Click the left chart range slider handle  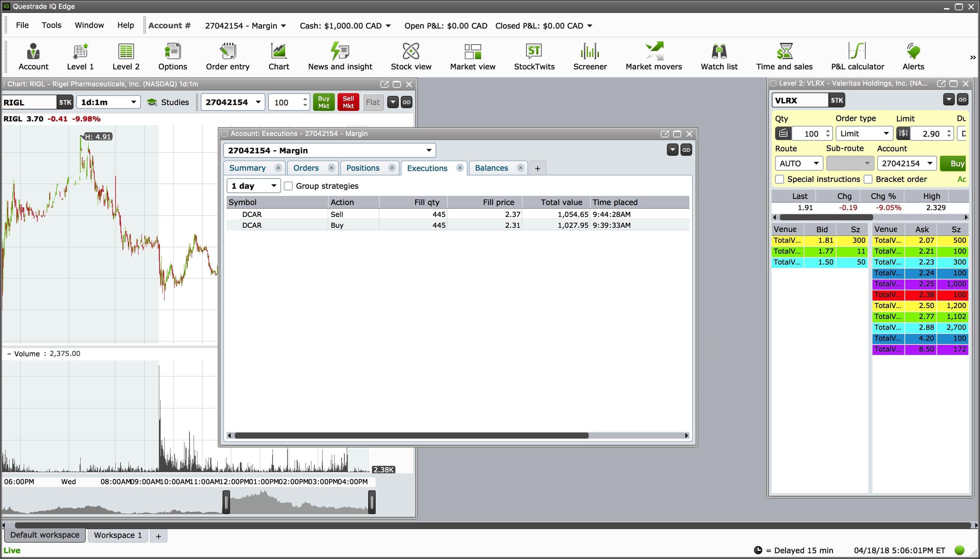(x=226, y=502)
